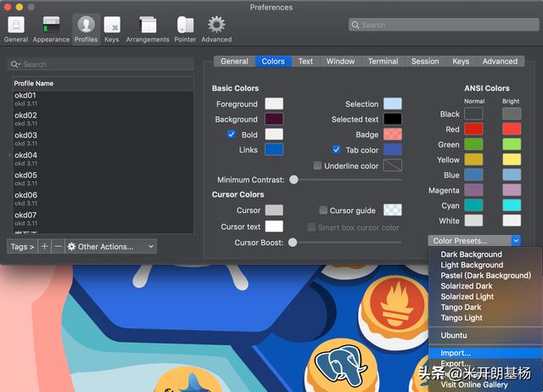Click Visit Online Gallery menu item

click(x=484, y=384)
